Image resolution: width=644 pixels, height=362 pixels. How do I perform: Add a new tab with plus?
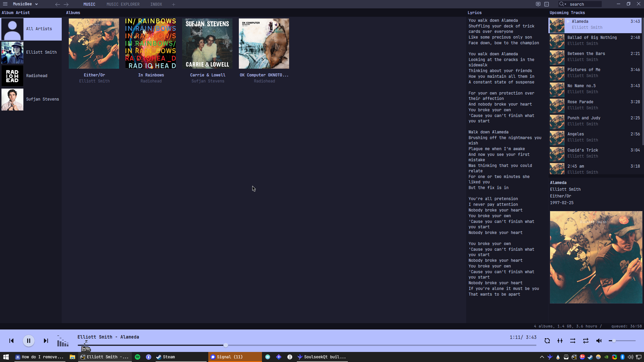(173, 4)
